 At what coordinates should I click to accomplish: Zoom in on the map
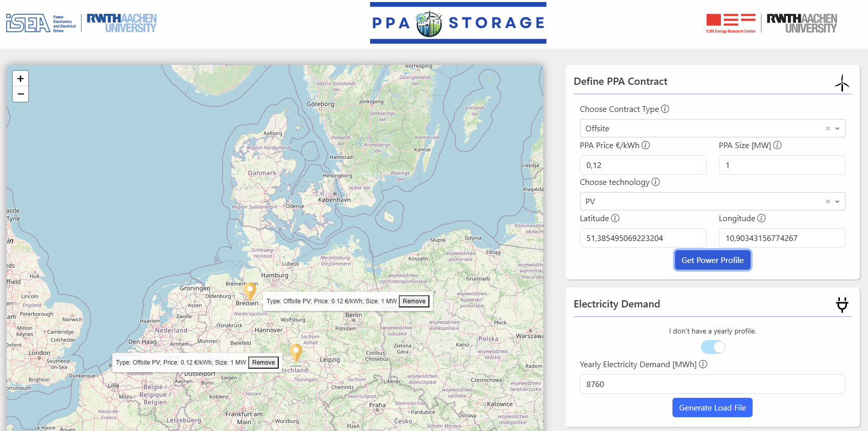20,79
